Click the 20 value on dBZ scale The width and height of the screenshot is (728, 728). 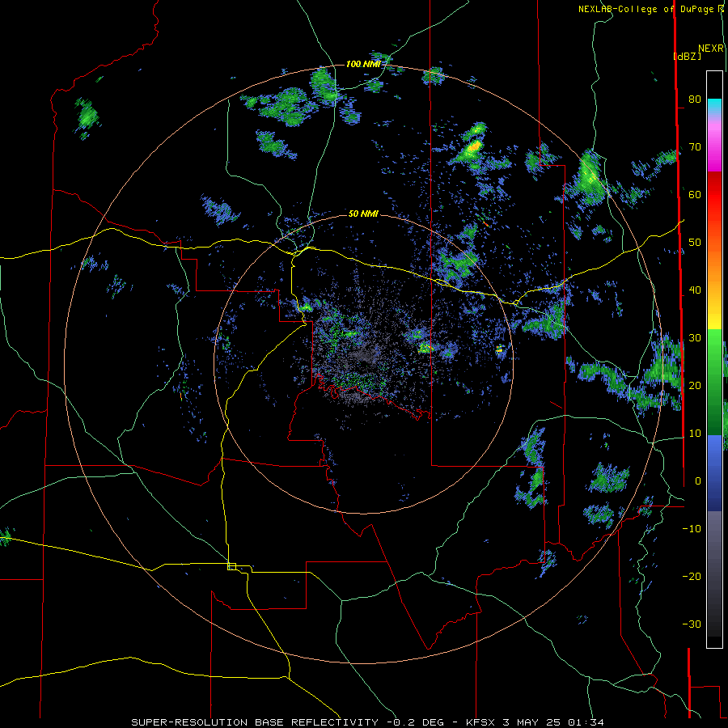coord(695,385)
